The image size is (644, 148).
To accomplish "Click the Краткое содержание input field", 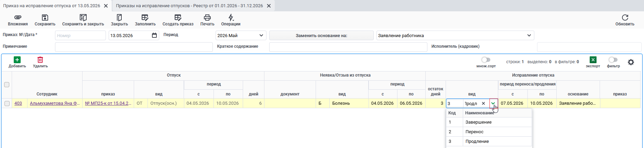I will tap(348, 47).
